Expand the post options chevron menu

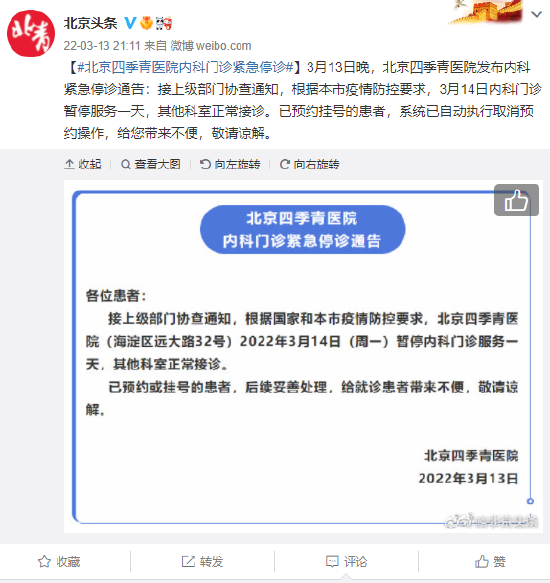(536, 15)
